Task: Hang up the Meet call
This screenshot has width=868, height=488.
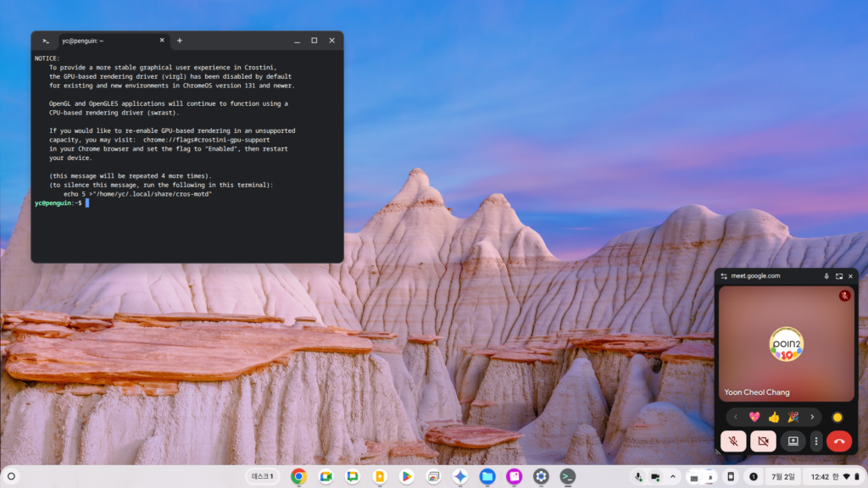Action: (x=839, y=441)
